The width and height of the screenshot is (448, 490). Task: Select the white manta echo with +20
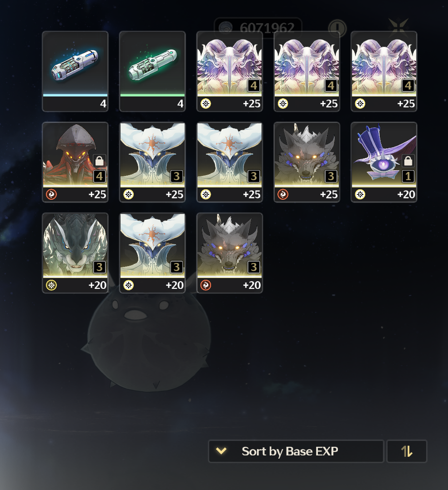coord(152,253)
